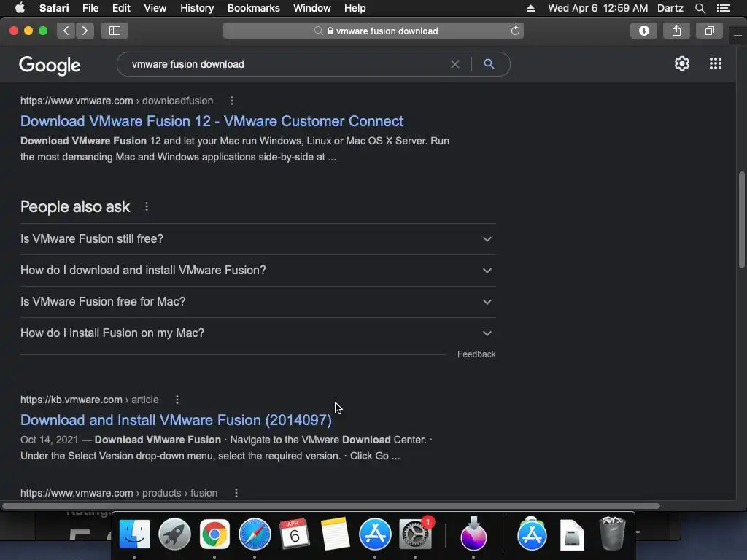Viewport: 747px width, 560px height.
Task: Show the tab overview
Action: click(x=709, y=31)
